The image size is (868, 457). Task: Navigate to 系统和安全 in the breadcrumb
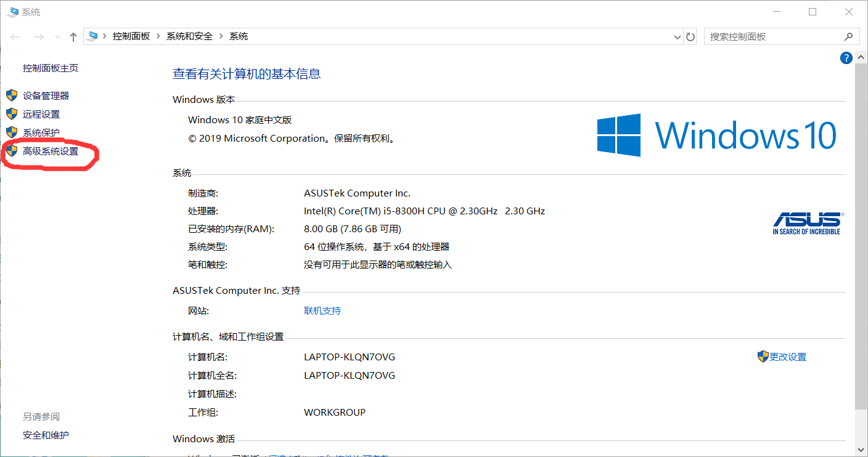tap(189, 36)
